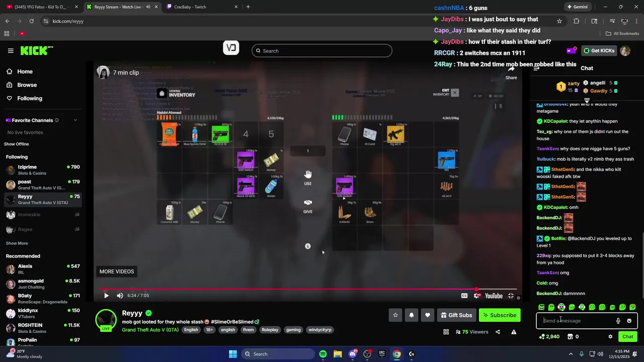
Task: Click the Get KICKs button
Action: (x=599, y=51)
